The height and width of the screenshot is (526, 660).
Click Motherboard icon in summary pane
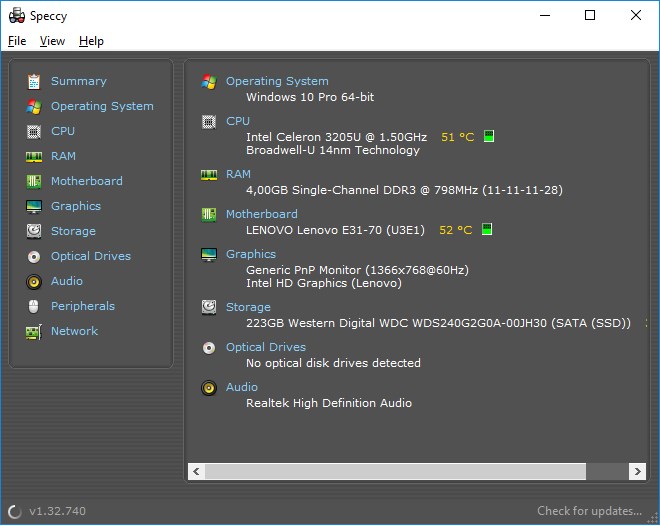tap(209, 215)
